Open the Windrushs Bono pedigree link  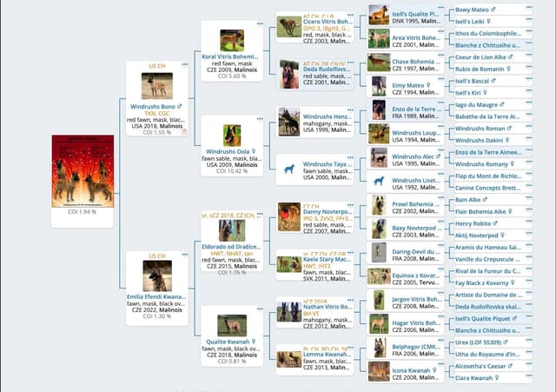coord(153,106)
